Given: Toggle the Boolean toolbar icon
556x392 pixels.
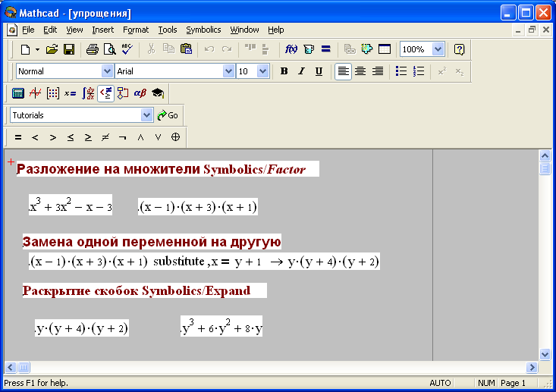Looking at the screenshot, I should point(105,93).
